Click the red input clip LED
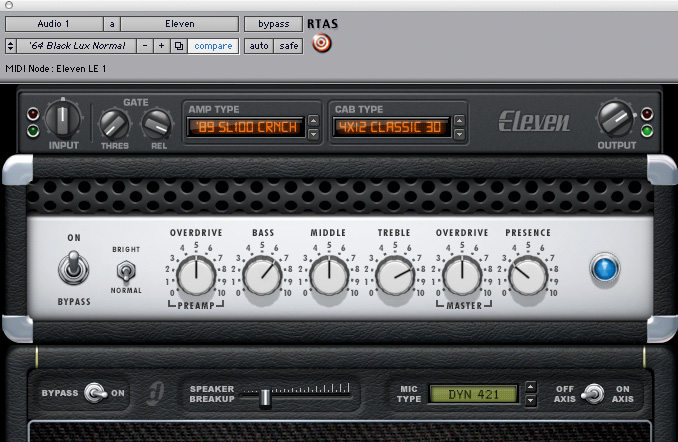This screenshot has height=442, width=678. [x=33, y=114]
